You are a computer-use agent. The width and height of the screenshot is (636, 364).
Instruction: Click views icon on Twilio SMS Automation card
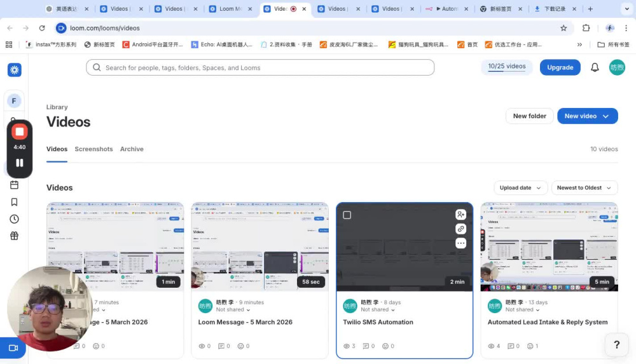pyautogui.click(x=347, y=346)
